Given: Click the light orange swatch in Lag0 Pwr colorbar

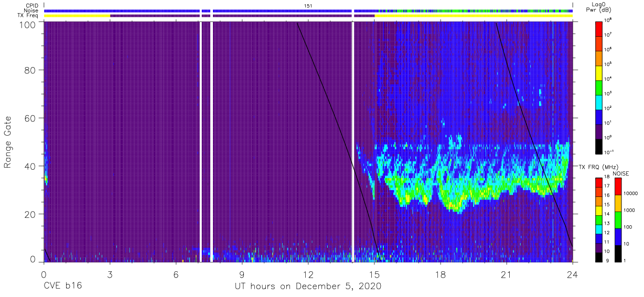Looking at the screenshot, I should [599, 57].
